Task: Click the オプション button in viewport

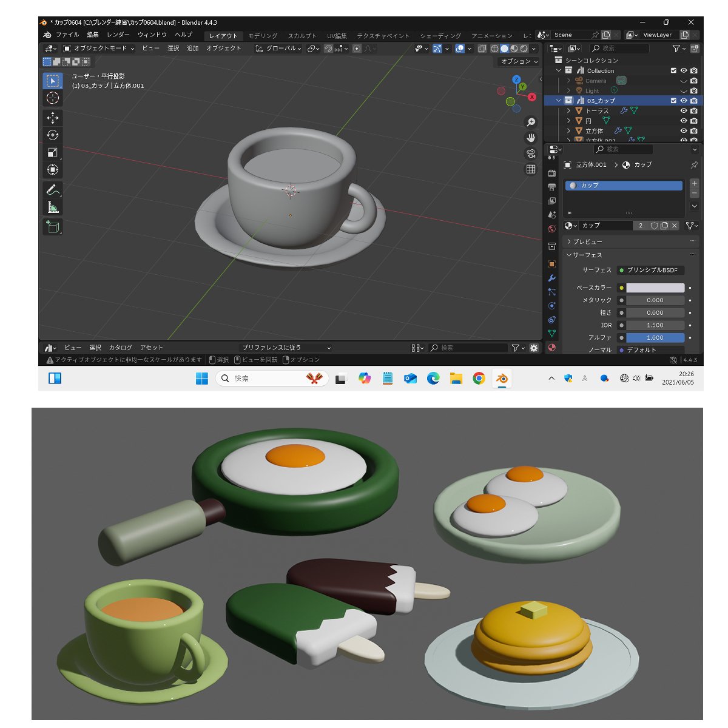Action: (x=519, y=61)
